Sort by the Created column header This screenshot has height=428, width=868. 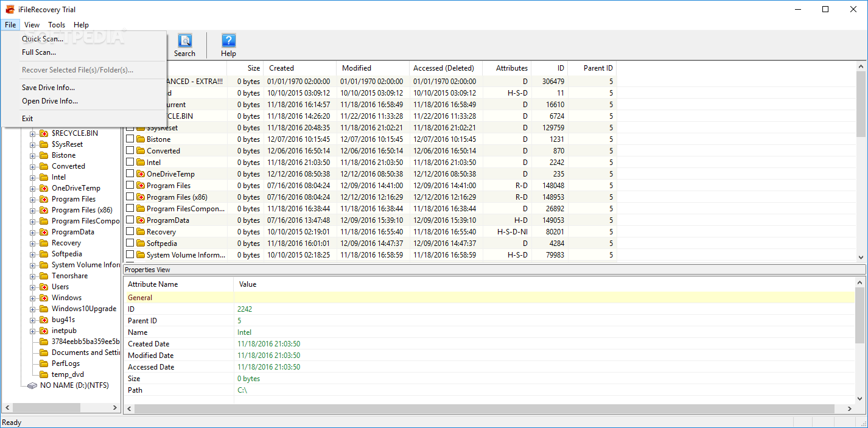click(x=299, y=68)
